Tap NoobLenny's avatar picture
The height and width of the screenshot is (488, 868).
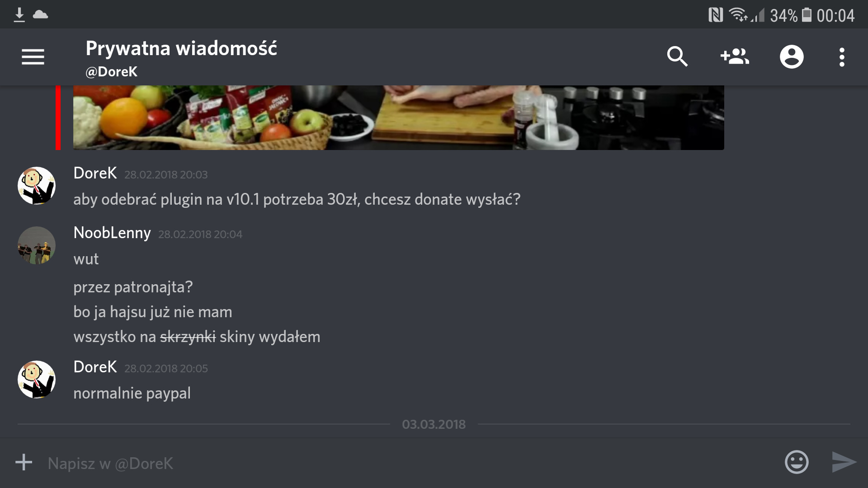(37, 245)
